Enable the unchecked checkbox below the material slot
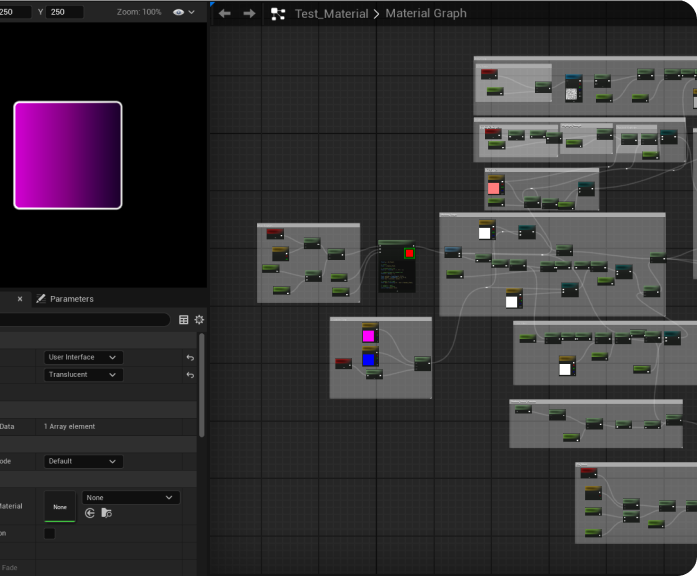The image size is (697, 576). (x=50, y=534)
